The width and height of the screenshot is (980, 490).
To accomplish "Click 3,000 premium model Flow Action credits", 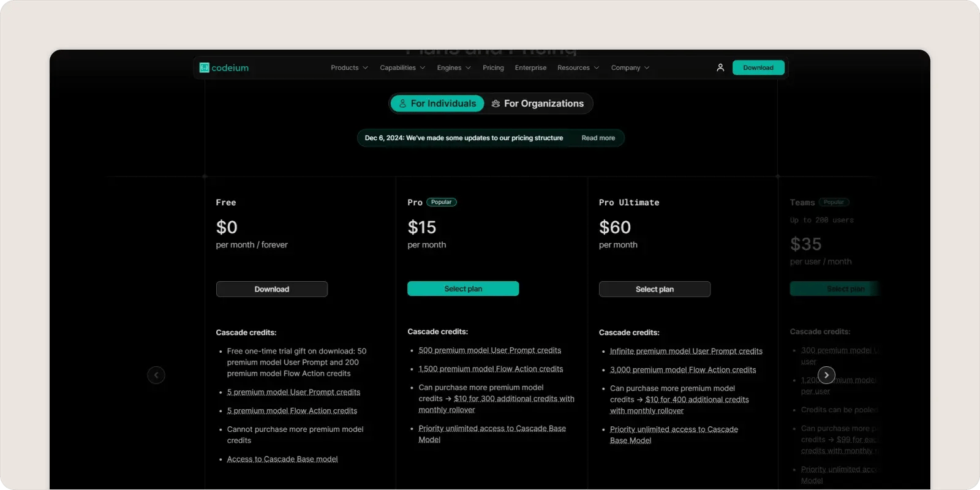I will click(683, 370).
